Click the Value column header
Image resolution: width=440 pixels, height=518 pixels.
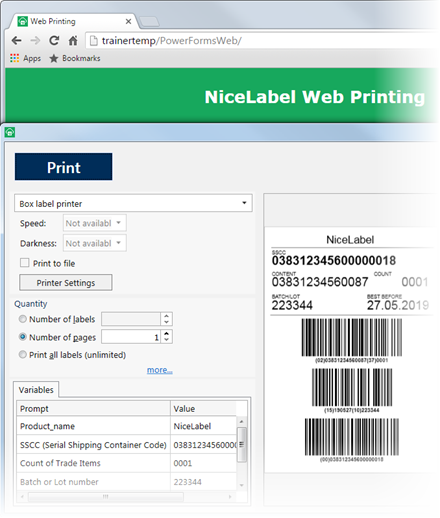tap(203, 408)
